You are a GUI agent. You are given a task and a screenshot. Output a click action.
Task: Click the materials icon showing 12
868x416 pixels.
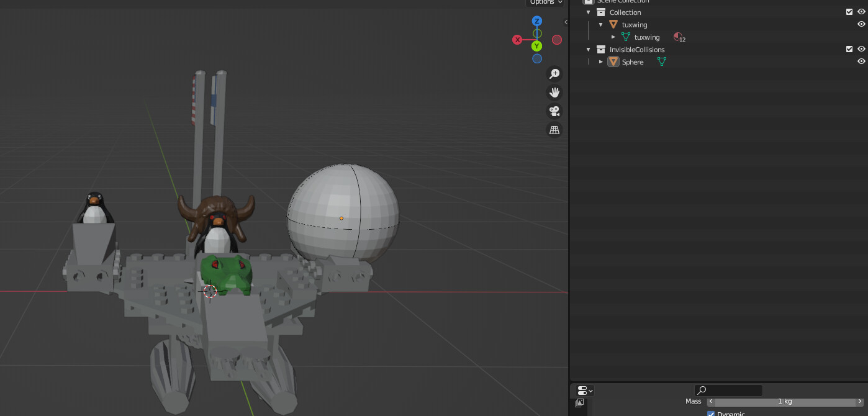tap(679, 37)
